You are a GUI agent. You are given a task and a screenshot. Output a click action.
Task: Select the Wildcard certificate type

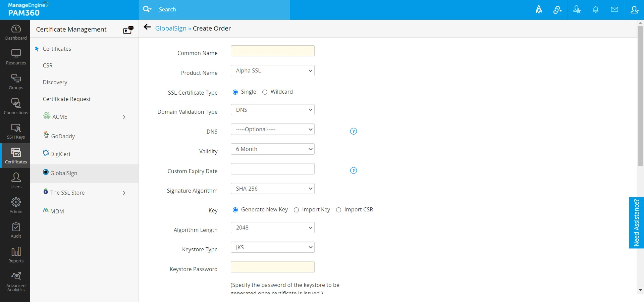[x=265, y=92]
